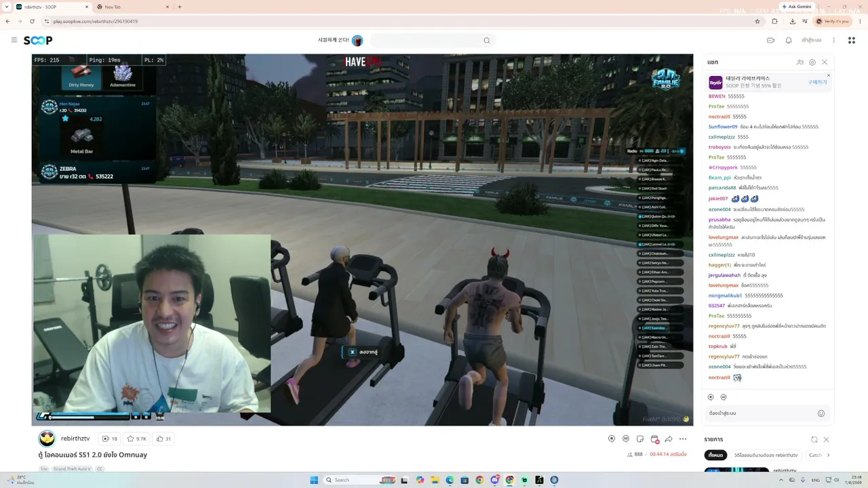
Task: Click the CC tag
Action: pyautogui.click(x=100, y=469)
